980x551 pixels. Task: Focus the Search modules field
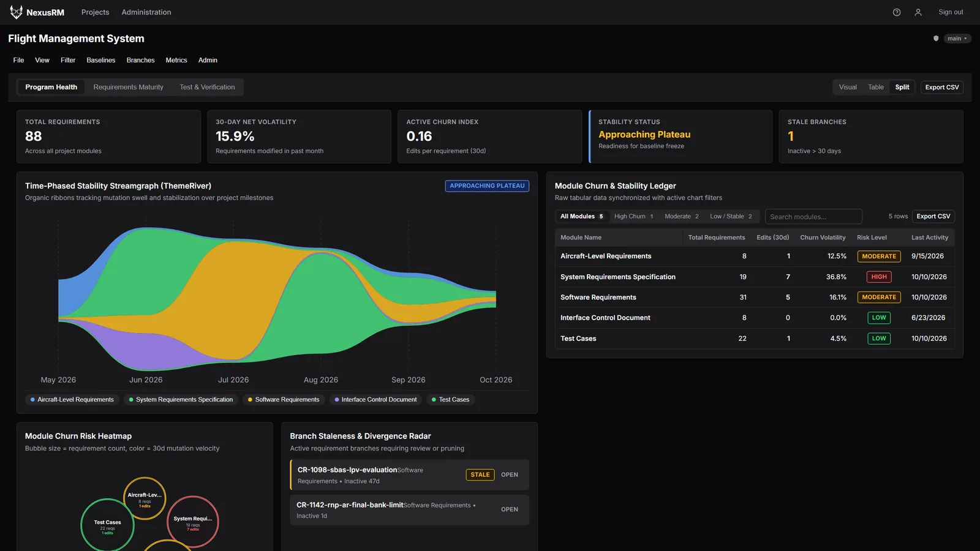coord(813,216)
